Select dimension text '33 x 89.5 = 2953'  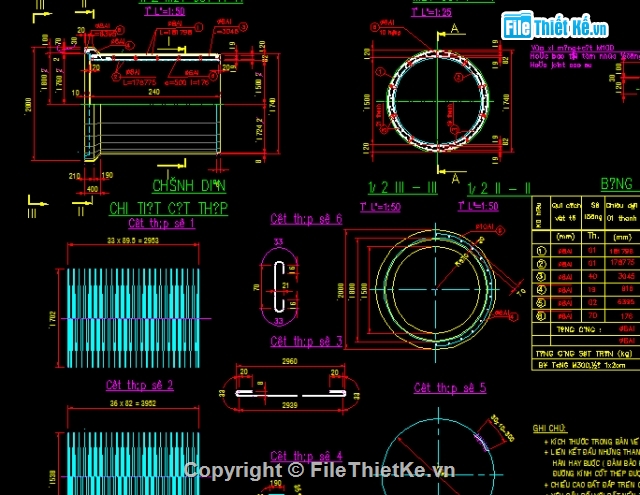133,240
